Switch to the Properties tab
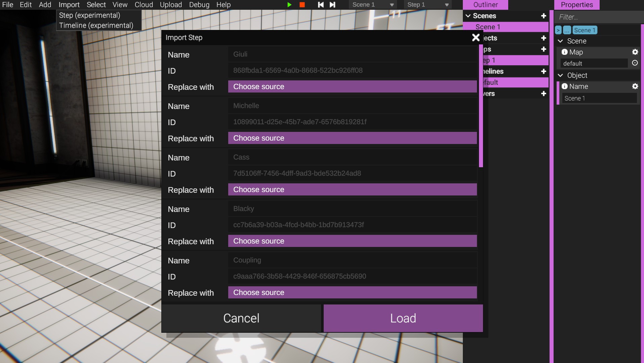The width and height of the screenshot is (644, 363). pyautogui.click(x=577, y=5)
